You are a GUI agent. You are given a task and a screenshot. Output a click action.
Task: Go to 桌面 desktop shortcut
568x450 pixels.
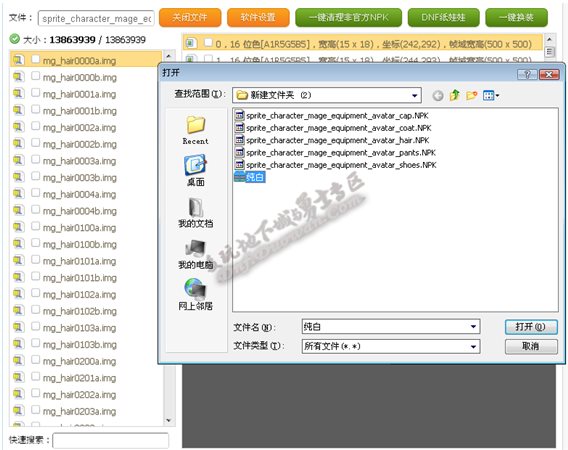(x=196, y=170)
